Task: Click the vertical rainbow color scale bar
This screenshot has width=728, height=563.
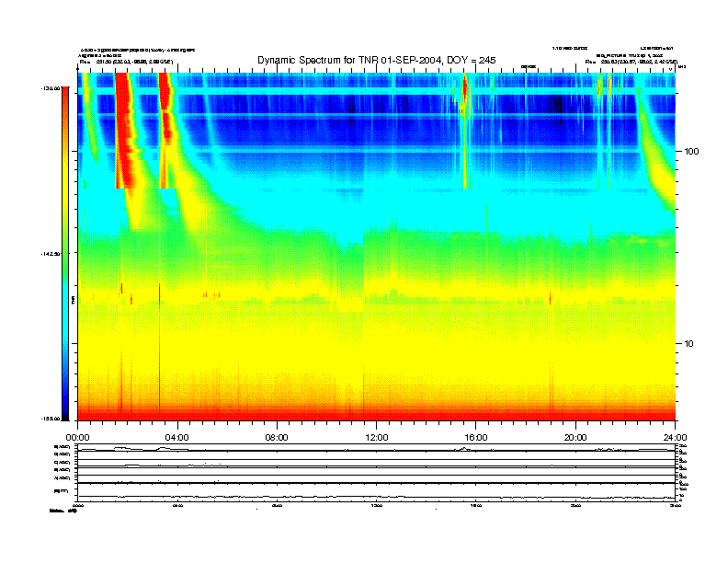Action: click(65, 253)
